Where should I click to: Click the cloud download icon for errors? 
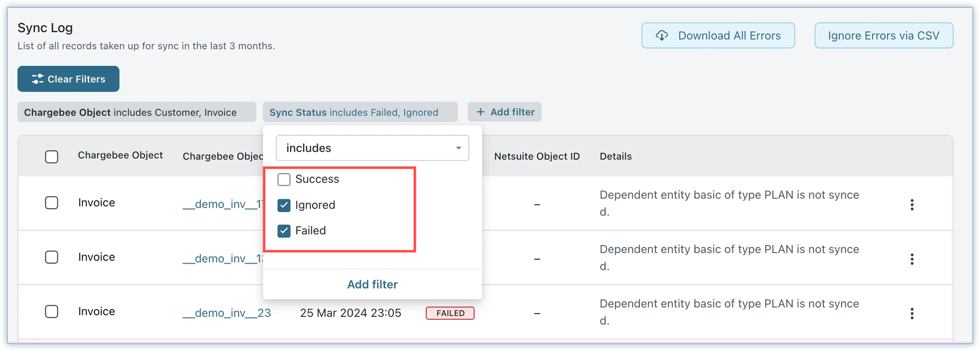662,36
